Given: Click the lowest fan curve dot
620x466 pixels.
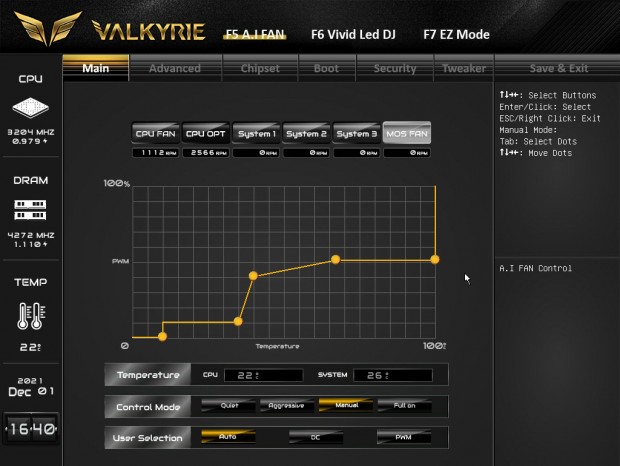Looking at the screenshot, I should click(x=162, y=337).
